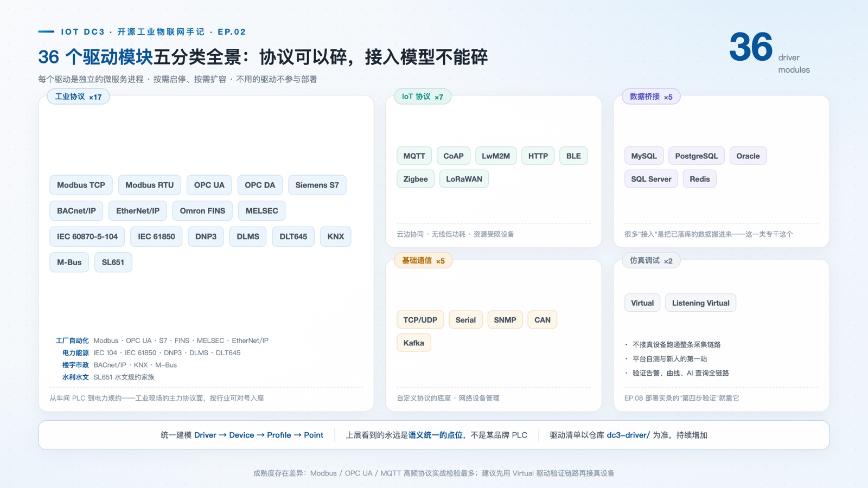The height and width of the screenshot is (488, 868).
Task: Click the IOT DC3 EP.02 header text
Action: pos(154,32)
